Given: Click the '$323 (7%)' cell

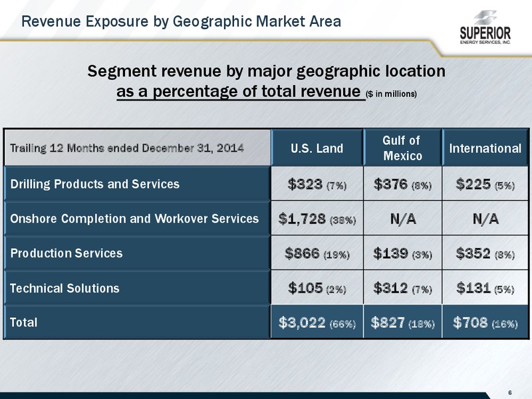Looking at the screenshot, I should (317, 184).
